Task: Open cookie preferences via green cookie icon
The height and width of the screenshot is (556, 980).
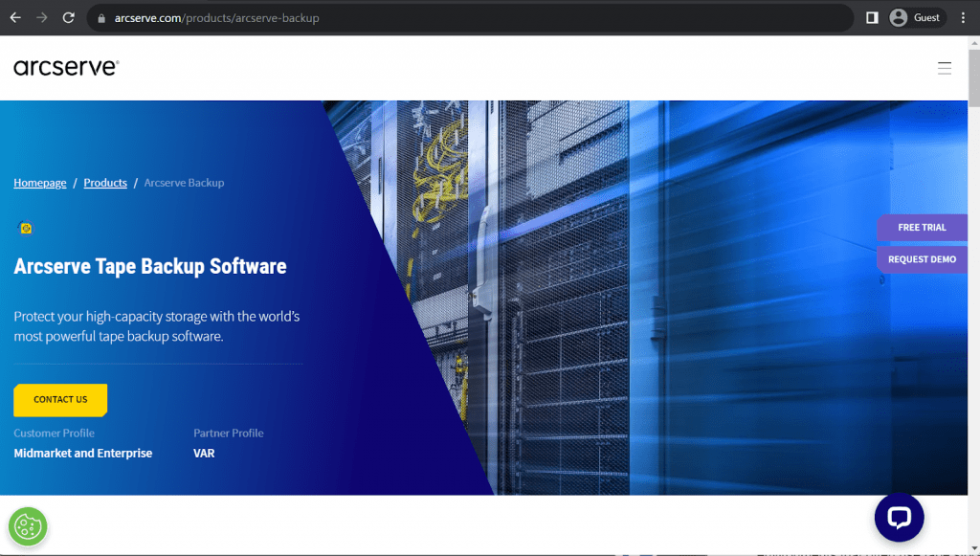Action: 28,526
